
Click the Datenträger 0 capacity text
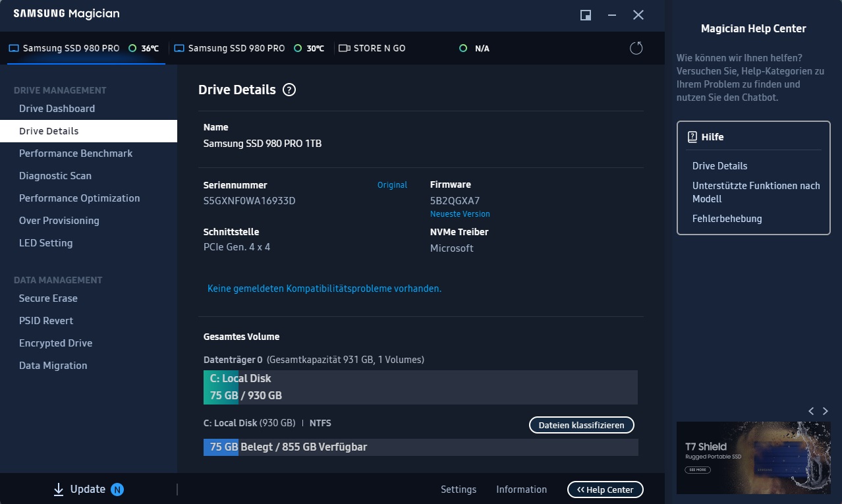(x=314, y=360)
